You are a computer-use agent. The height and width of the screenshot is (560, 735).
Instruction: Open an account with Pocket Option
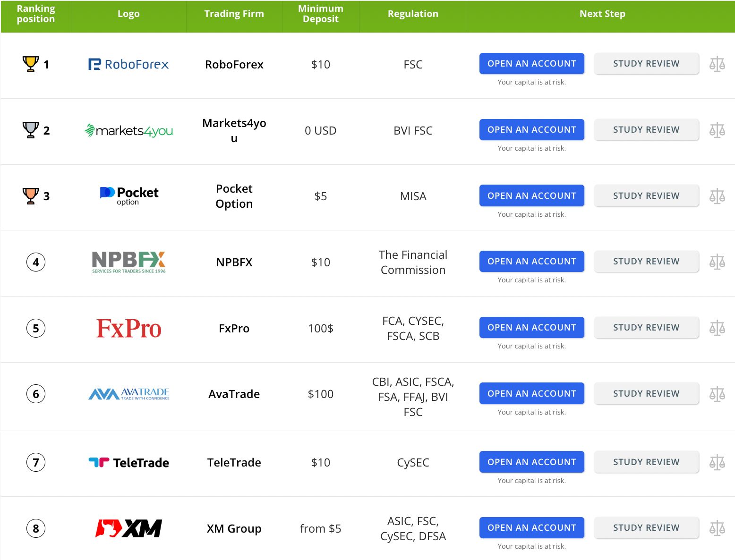pos(531,195)
